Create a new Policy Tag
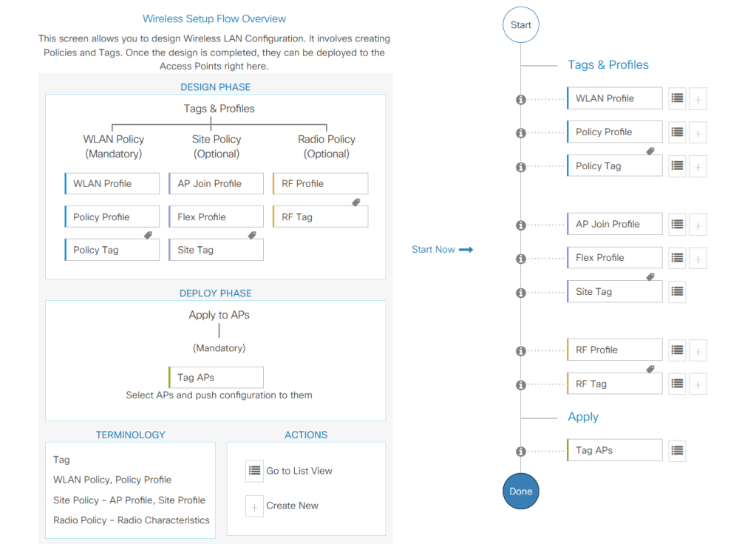Image resolution: width=756 pixels, height=544 pixels. (698, 166)
